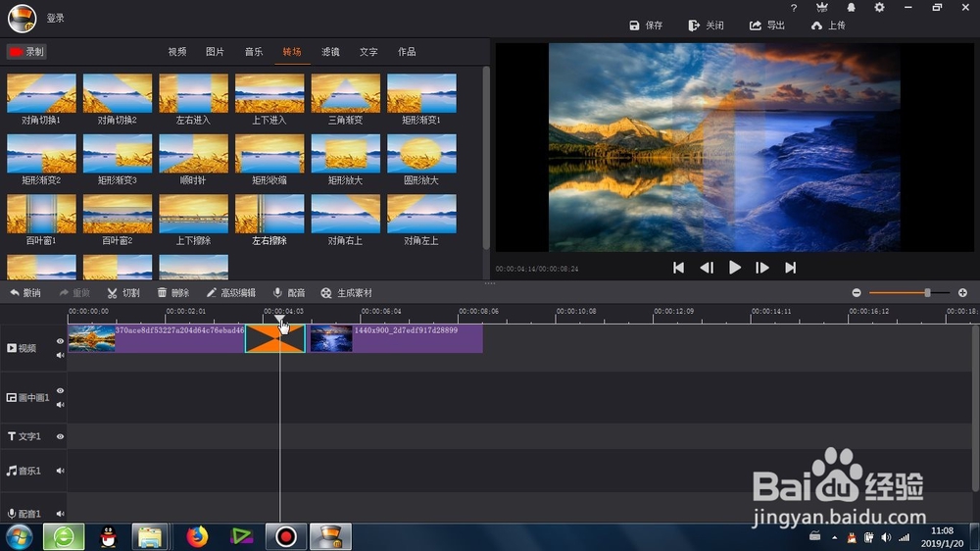Open the 作品 tab
This screenshot has width=980, height=551.
click(x=407, y=52)
